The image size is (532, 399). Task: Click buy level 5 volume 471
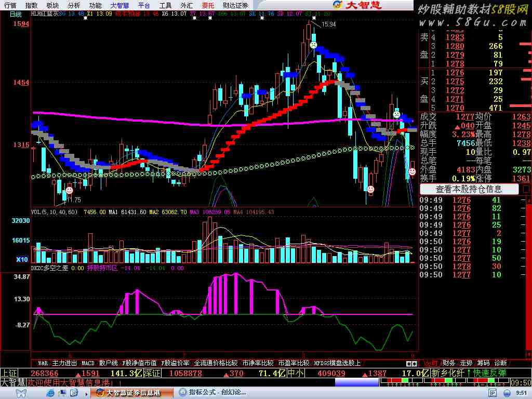[496, 108]
